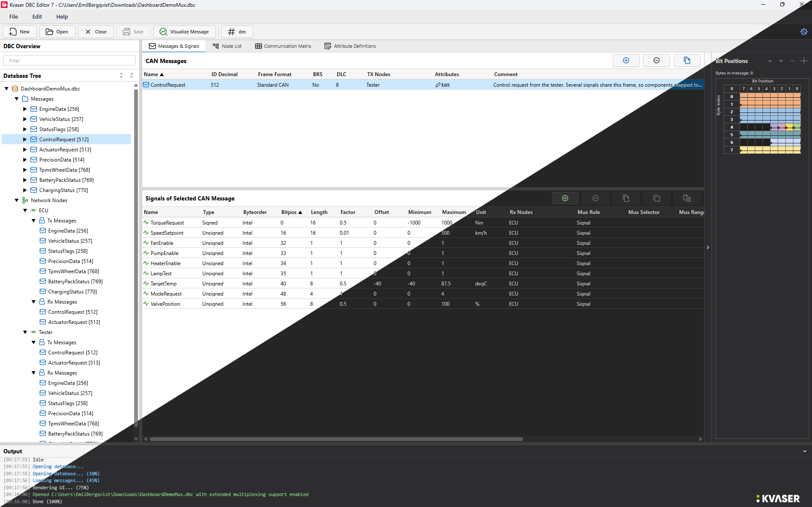Copy the selected CAN message icon
This screenshot has width=812, height=507.
687,60
